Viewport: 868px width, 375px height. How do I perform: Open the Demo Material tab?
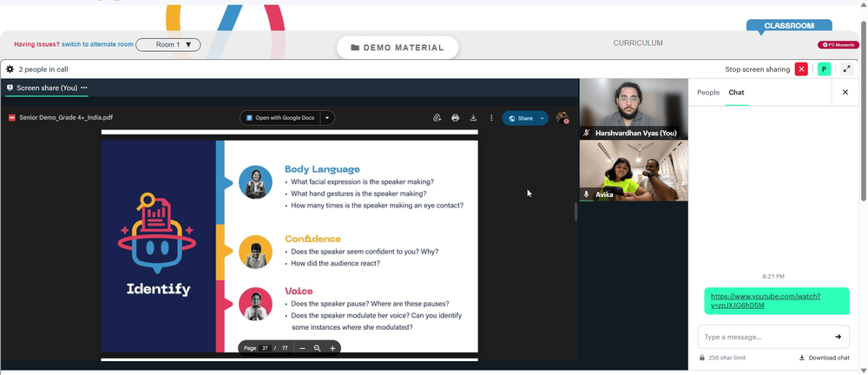point(398,48)
